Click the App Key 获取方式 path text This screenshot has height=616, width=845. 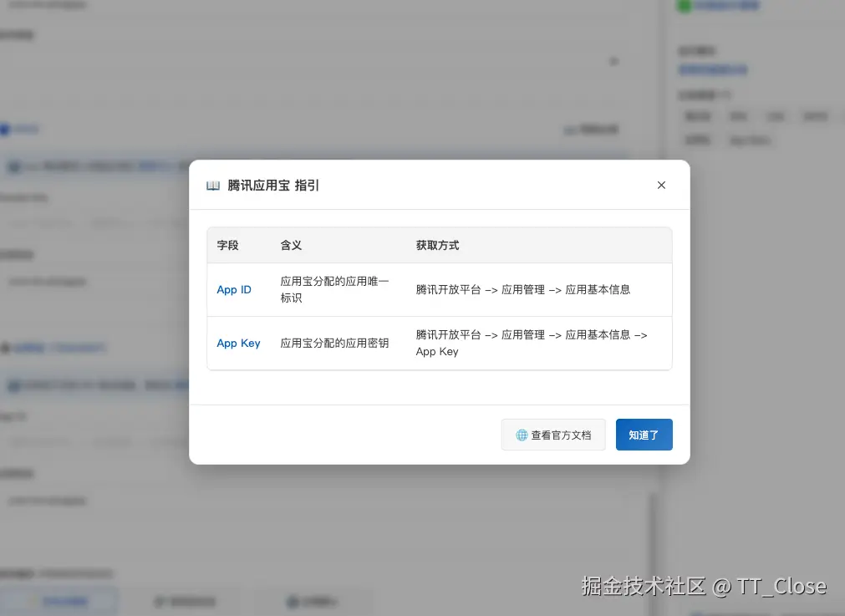[x=532, y=343]
